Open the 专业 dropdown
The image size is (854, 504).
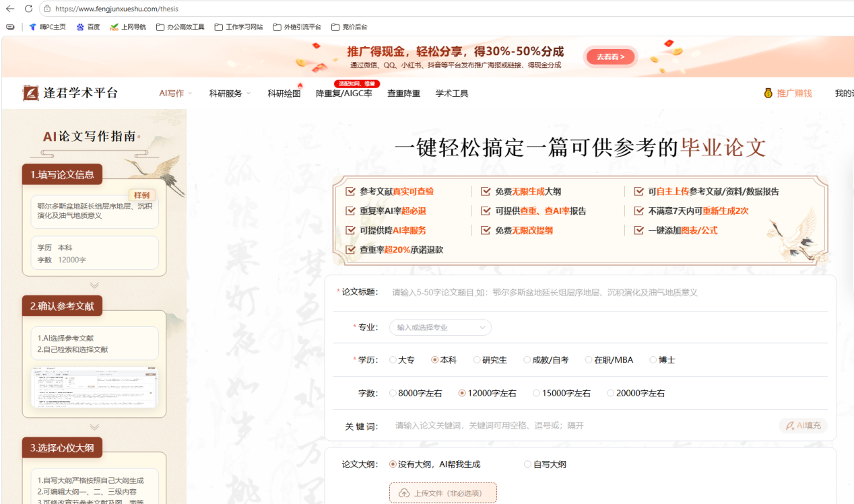(x=440, y=328)
